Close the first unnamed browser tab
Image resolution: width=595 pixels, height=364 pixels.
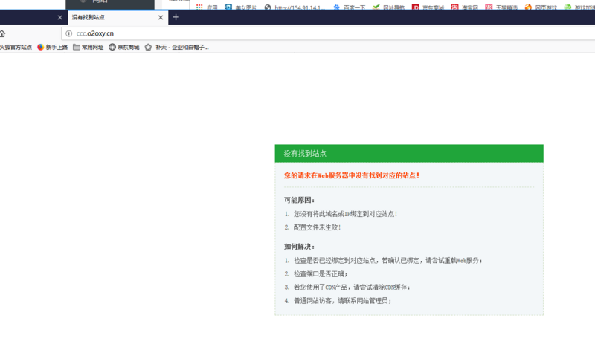coord(59,17)
